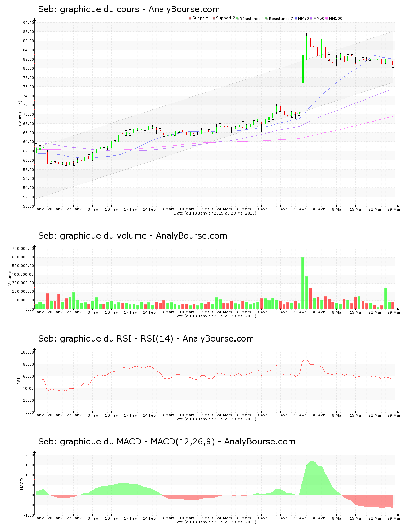The width and height of the screenshot is (412, 532).
Task: Click title 'Seb: graphique du RSI - RSI(14)'
Action: [106, 339]
